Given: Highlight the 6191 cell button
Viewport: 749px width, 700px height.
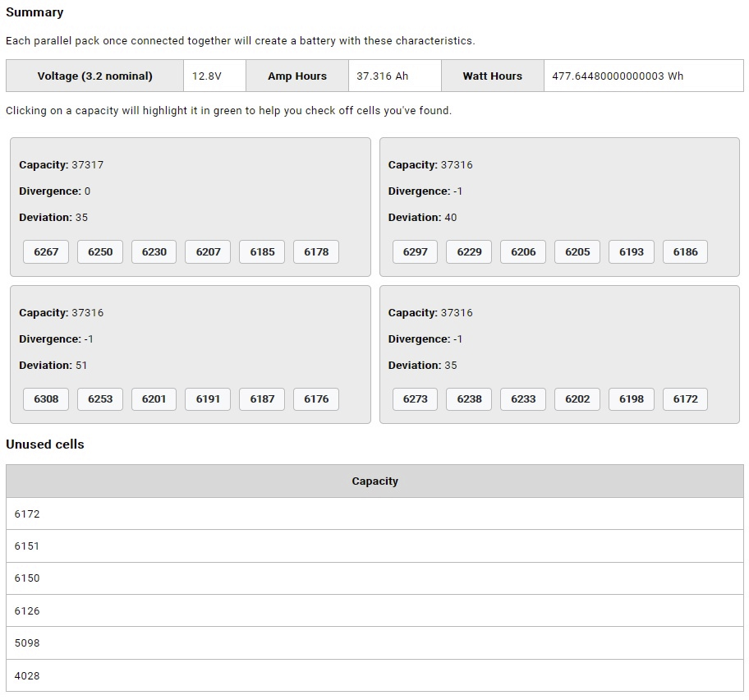Looking at the screenshot, I should [x=208, y=399].
